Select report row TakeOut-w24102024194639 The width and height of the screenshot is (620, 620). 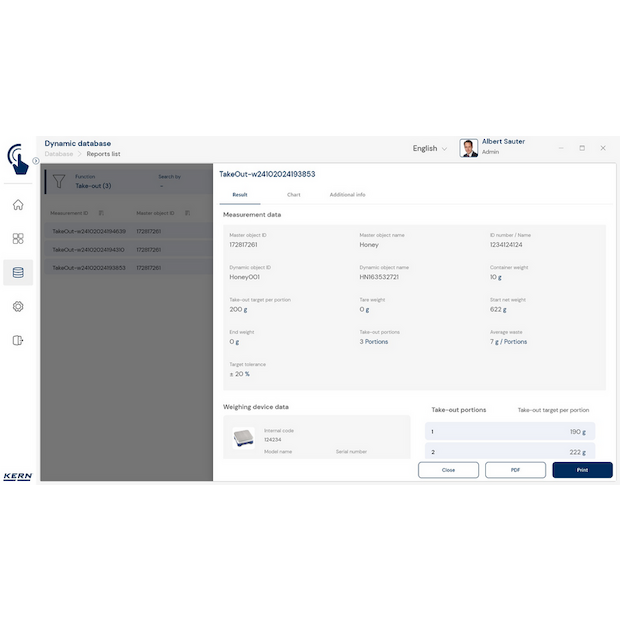[x=89, y=231]
